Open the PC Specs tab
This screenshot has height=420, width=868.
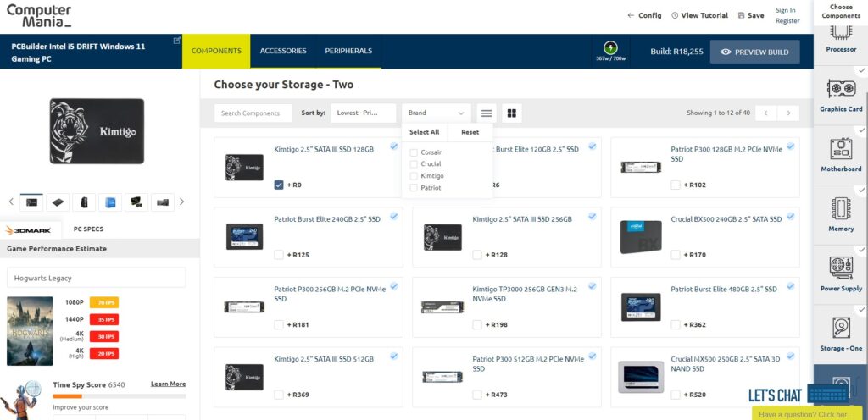[88, 229]
